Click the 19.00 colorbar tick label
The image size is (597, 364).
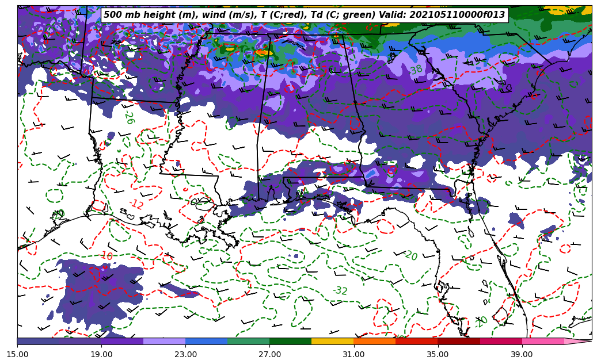pyautogui.click(x=101, y=354)
